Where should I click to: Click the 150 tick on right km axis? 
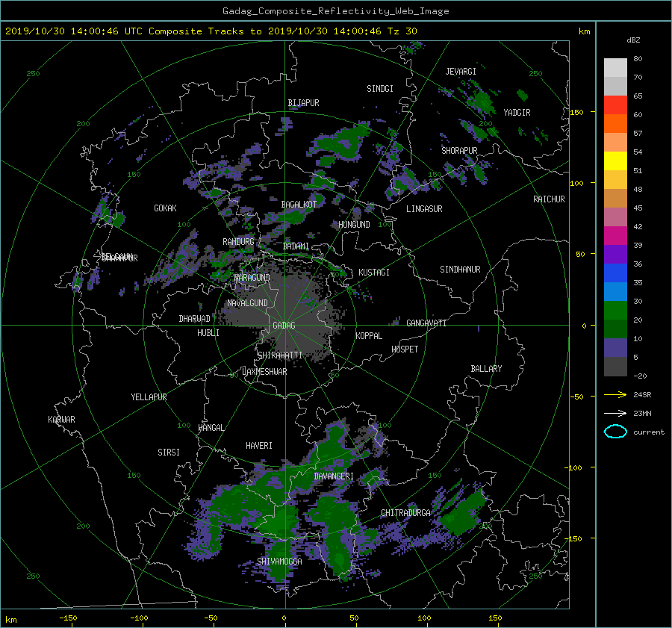point(576,112)
